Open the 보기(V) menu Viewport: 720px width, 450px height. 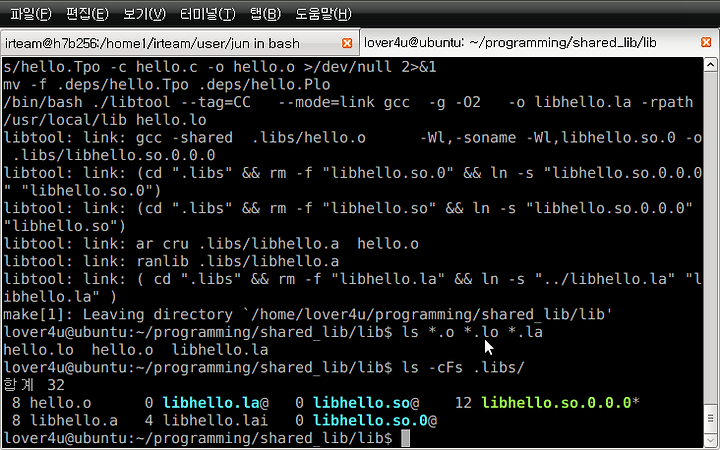click(x=144, y=14)
